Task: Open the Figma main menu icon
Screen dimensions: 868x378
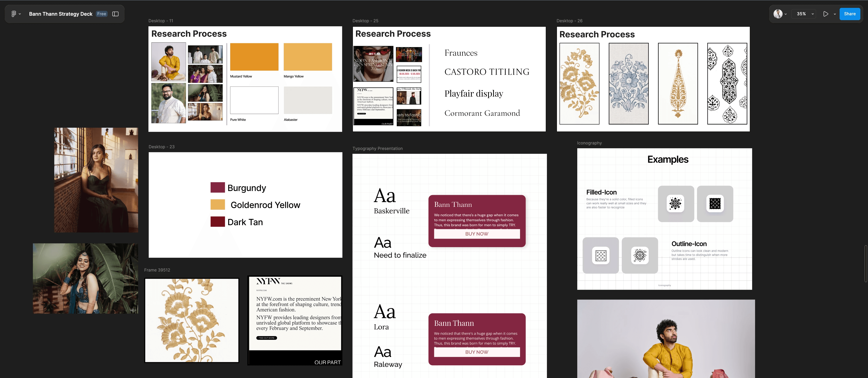Action: [x=14, y=14]
